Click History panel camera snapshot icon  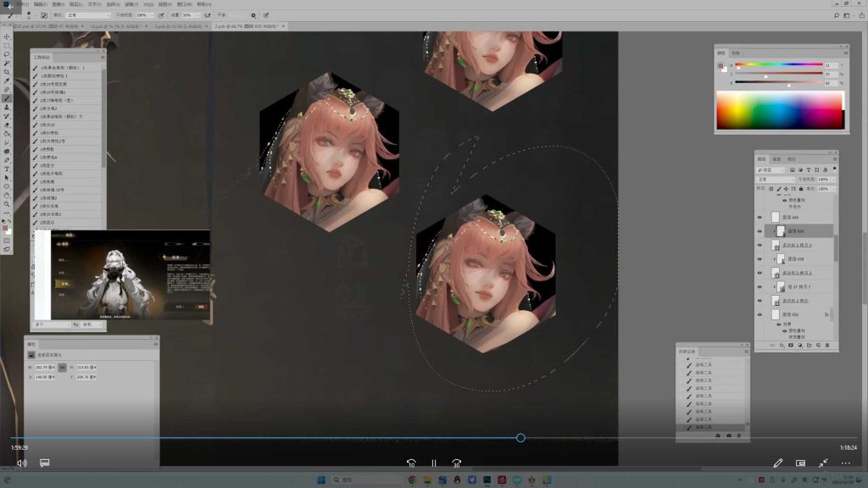click(x=729, y=436)
